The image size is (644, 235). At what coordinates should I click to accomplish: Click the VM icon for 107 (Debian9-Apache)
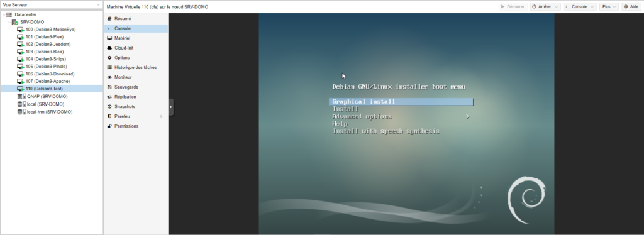20,81
